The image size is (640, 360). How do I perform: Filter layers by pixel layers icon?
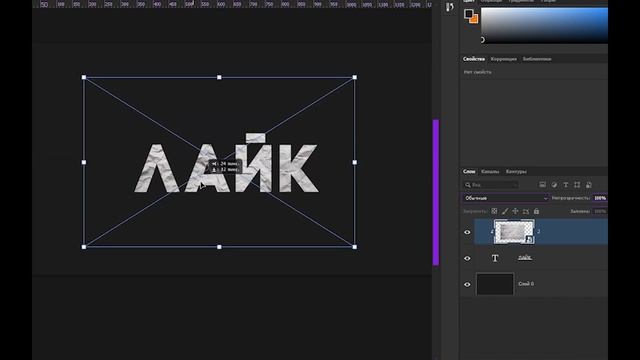coord(542,185)
